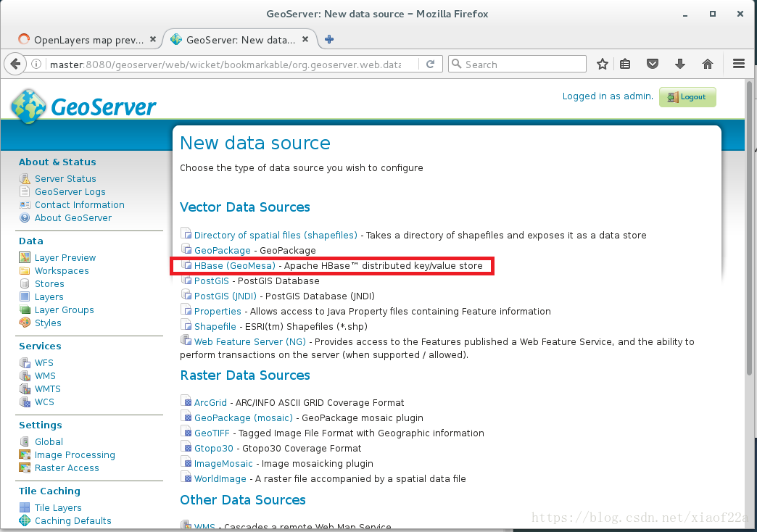This screenshot has width=757, height=532.
Task: Open the Firefox hamburger menu
Action: [739, 64]
